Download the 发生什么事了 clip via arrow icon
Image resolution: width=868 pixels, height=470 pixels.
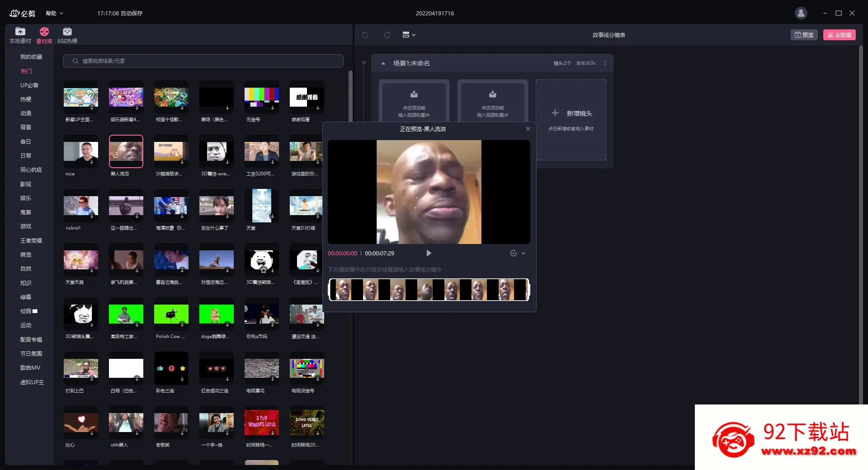pyautogui.click(x=227, y=216)
